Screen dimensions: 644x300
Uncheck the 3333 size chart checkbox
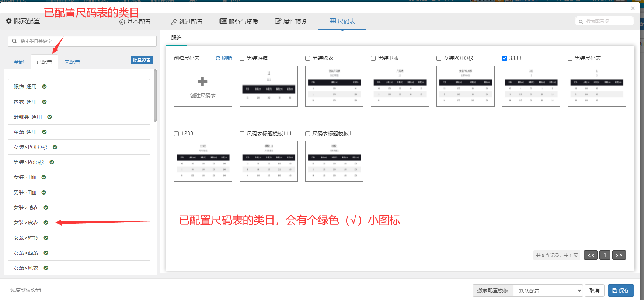(x=504, y=58)
